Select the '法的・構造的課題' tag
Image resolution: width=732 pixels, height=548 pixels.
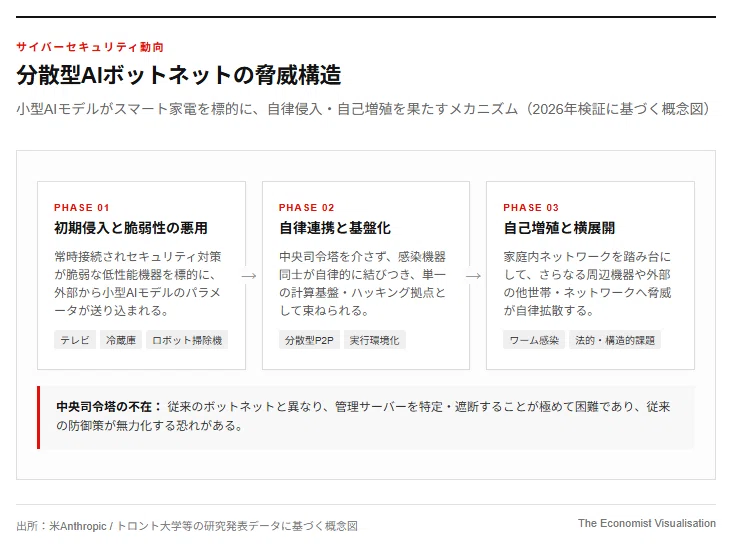pyautogui.click(x=615, y=340)
